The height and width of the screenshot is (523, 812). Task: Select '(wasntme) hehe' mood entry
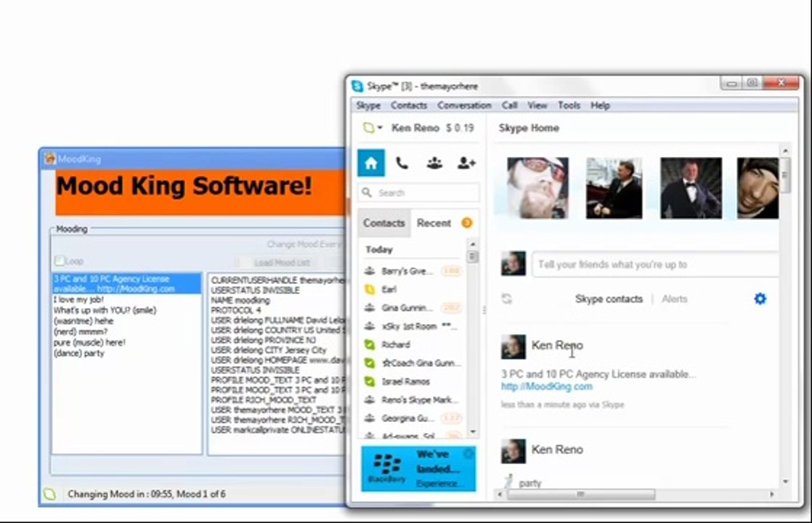pos(84,321)
